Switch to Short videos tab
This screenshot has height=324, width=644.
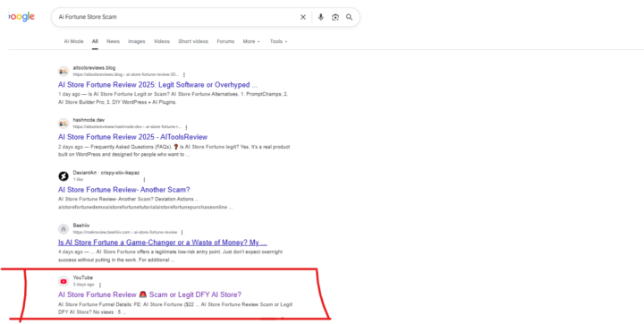pos(193,41)
